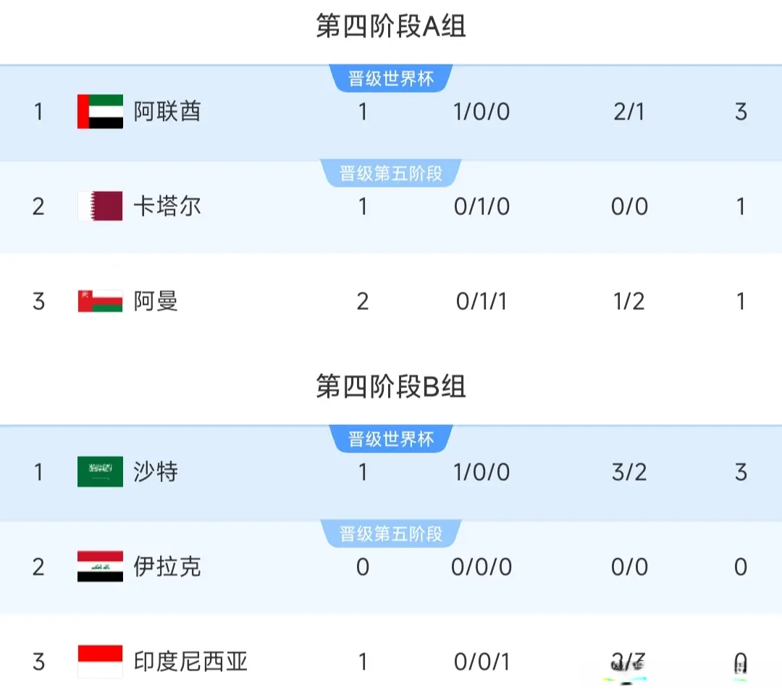Viewport: 782px width, 700px height.
Task: Click the 第四阶段B组 group header
Action: click(x=391, y=387)
